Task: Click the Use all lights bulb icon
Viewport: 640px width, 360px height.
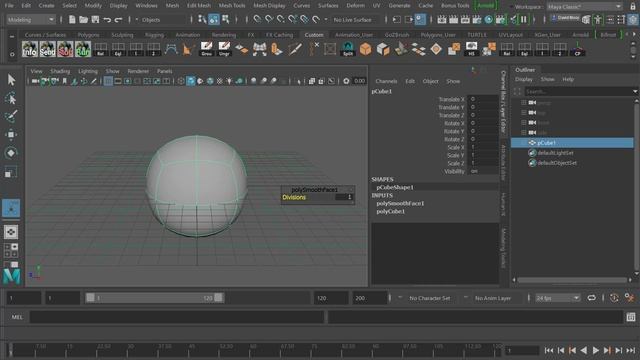Action: click(x=229, y=81)
